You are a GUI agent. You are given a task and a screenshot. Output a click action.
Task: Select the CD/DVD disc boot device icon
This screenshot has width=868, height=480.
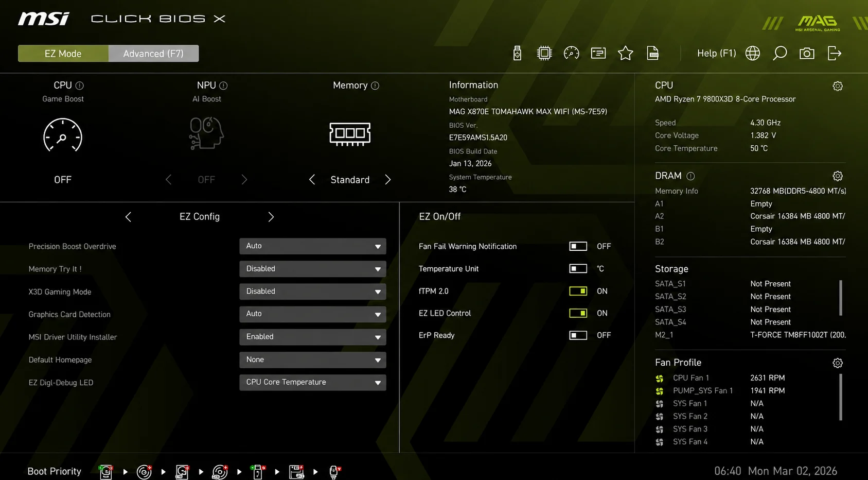144,471
